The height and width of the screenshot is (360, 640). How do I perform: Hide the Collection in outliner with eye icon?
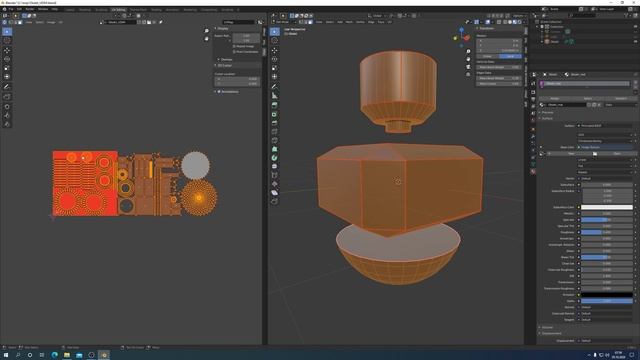pyautogui.click(x=636, y=27)
